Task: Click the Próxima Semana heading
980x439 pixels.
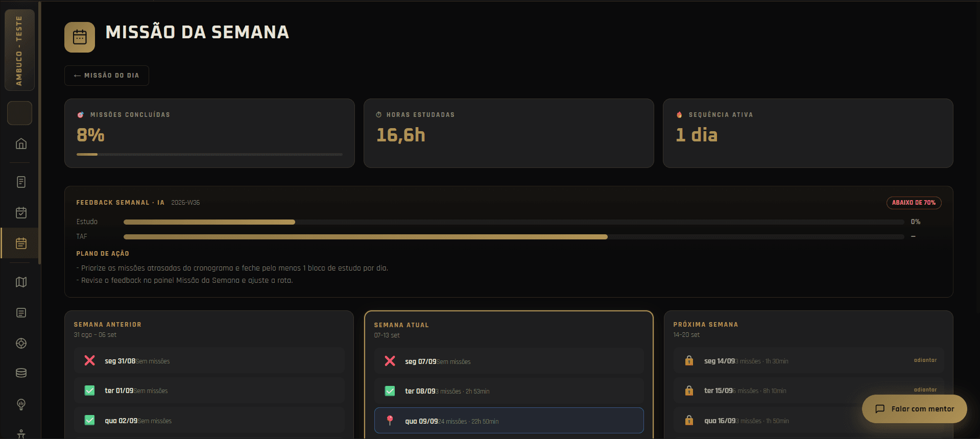Action: pyautogui.click(x=705, y=325)
